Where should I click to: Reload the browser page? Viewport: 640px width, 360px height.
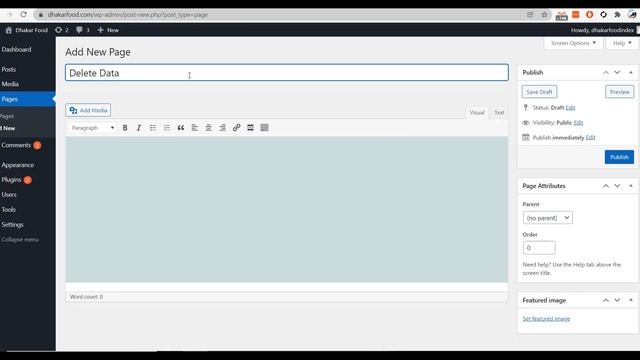(23, 14)
